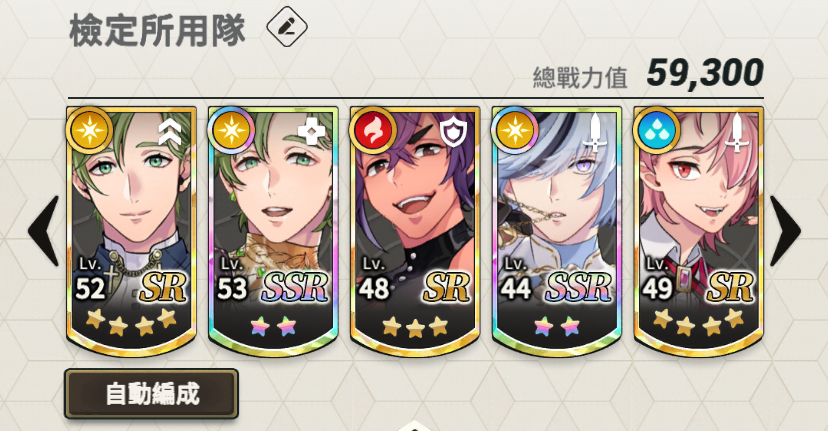Click the red fire element icon
This screenshot has width=828, height=431.
pos(373,130)
